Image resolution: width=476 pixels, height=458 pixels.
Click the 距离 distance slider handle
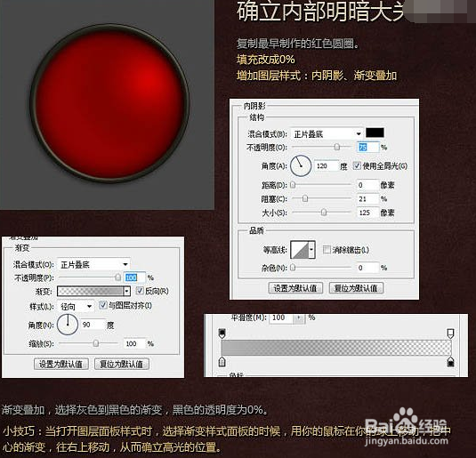(293, 185)
